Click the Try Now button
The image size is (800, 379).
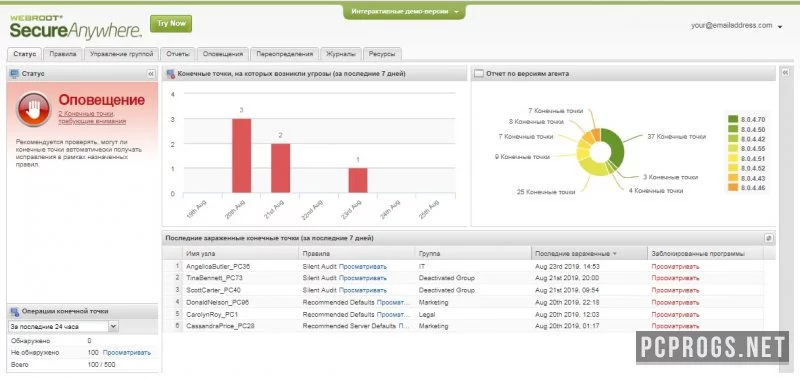click(x=171, y=24)
